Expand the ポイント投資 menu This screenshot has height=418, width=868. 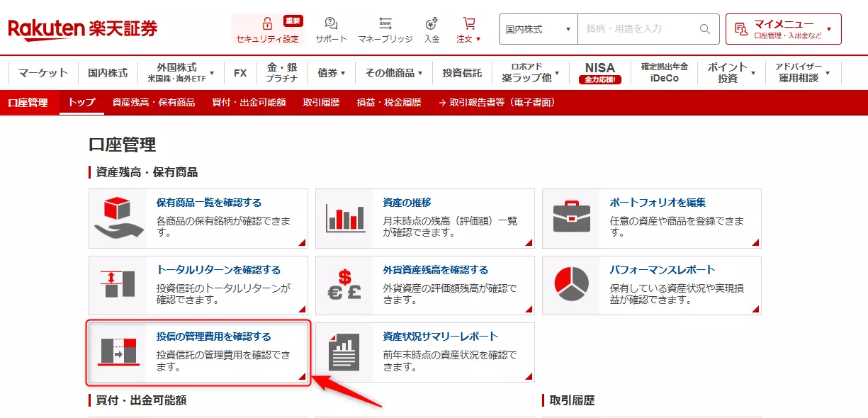(733, 72)
